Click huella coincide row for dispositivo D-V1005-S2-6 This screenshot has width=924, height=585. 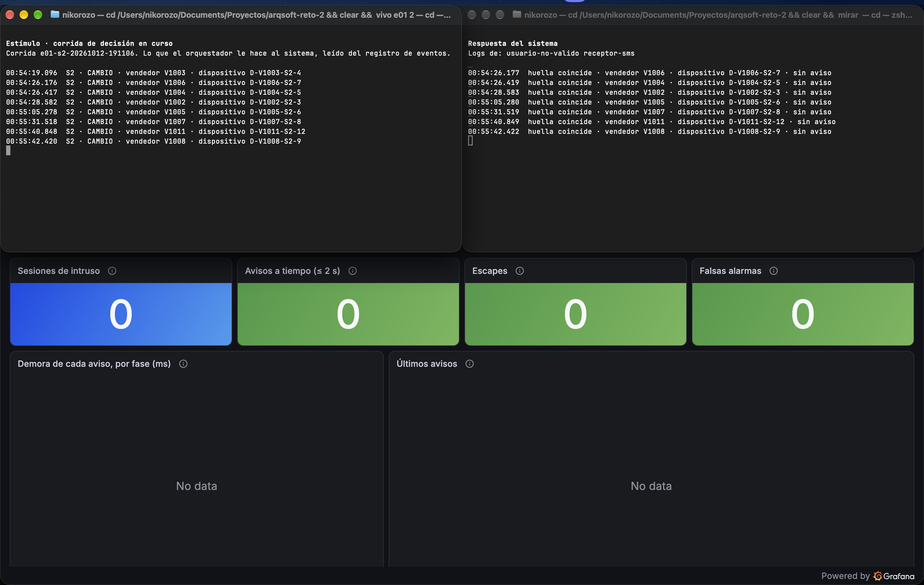tap(650, 102)
